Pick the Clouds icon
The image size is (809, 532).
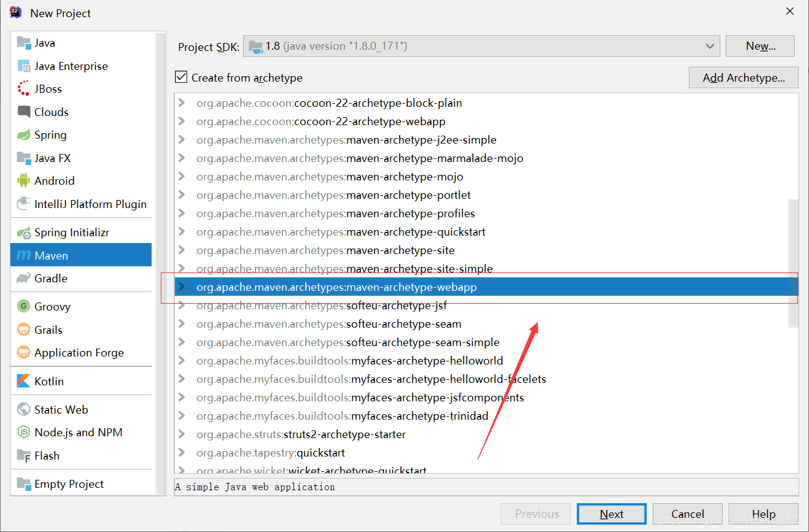[x=24, y=112]
